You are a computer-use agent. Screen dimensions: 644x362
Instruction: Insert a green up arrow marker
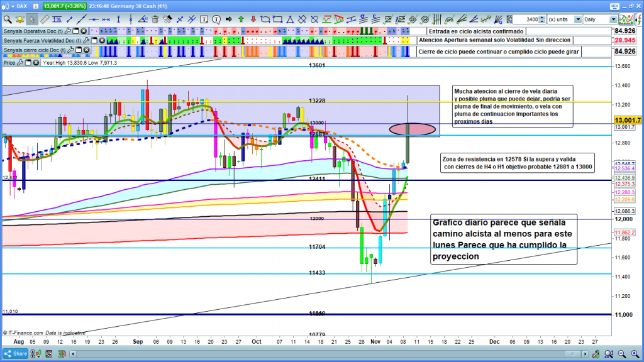241,19
